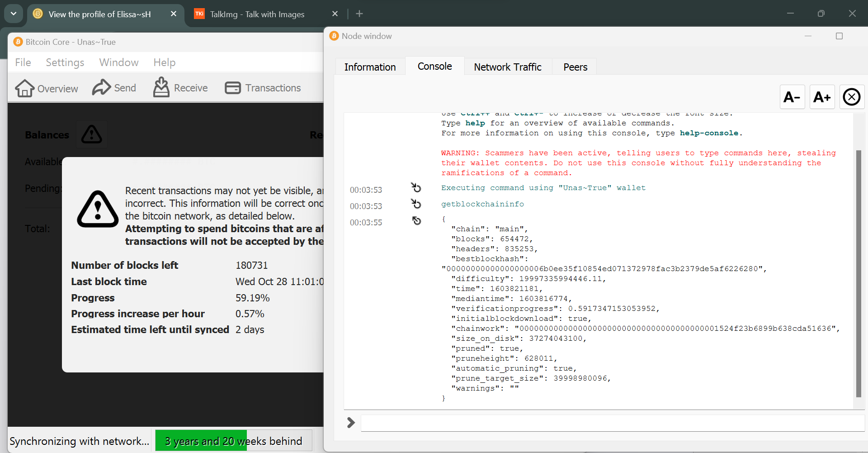868x453 pixels.
Task: Click the large warning icon in sync overlay
Action: tap(98, 209)
